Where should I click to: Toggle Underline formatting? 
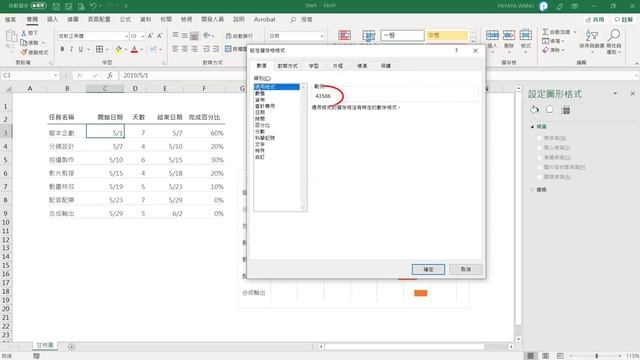pos(80,49)
